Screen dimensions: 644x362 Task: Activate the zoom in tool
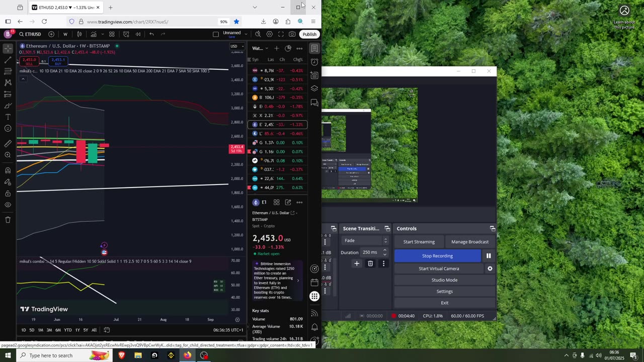point(8,155)
